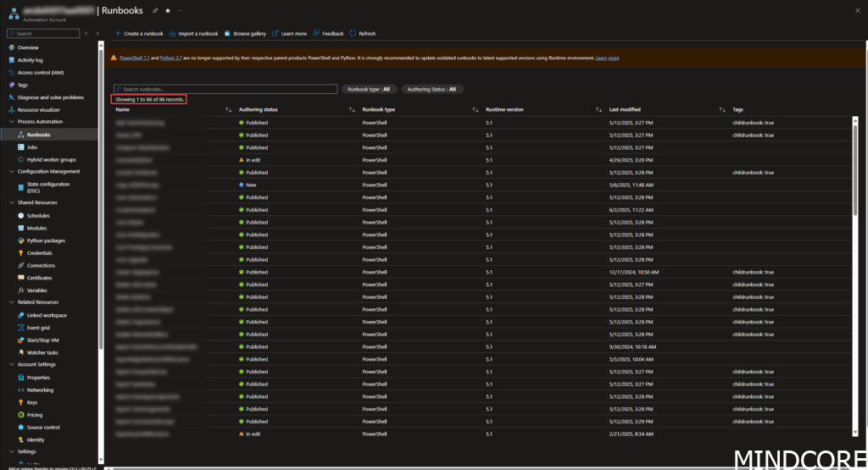Open the Runbook type filter dropdown
The image size is (868, 470).
pyautogui.click(x=368, y=89)
